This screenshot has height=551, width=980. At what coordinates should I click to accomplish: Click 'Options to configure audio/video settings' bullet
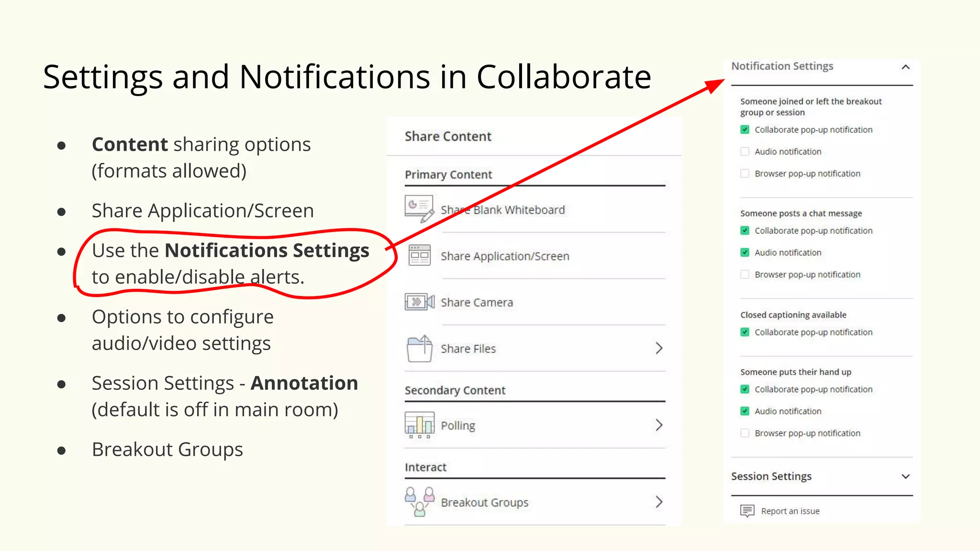click(x=183, y=330)
